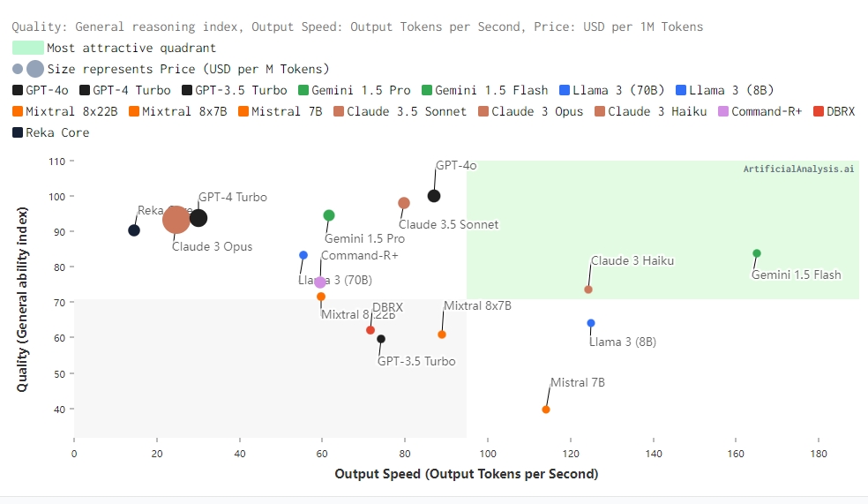Click the Mistral 7B orange dot
Screen dimensions: 868x504
[x=546, y=410]
